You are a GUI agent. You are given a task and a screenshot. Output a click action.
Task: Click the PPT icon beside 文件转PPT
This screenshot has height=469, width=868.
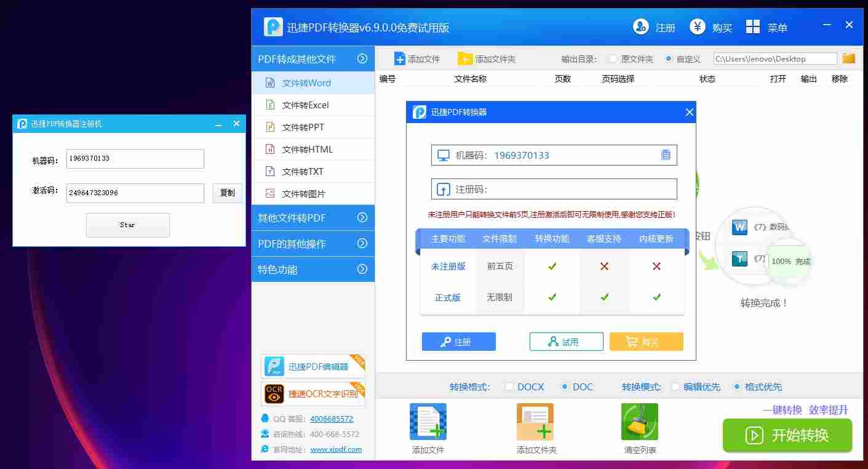269,127
